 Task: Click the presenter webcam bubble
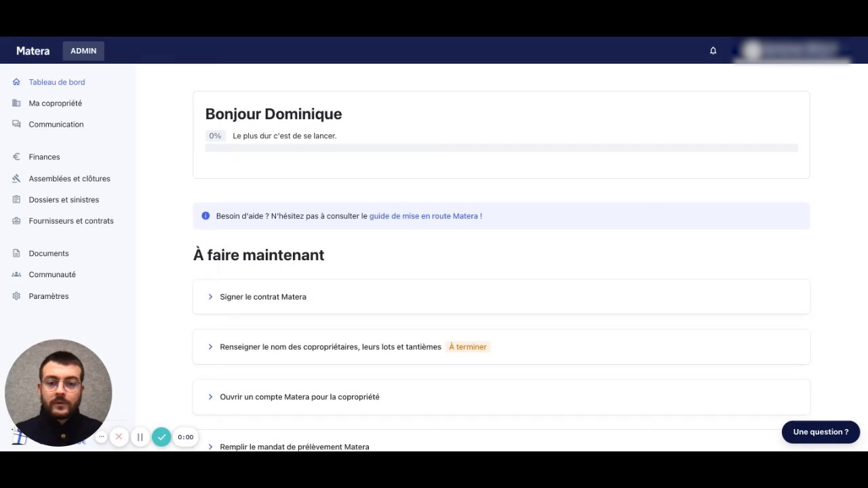58,392
